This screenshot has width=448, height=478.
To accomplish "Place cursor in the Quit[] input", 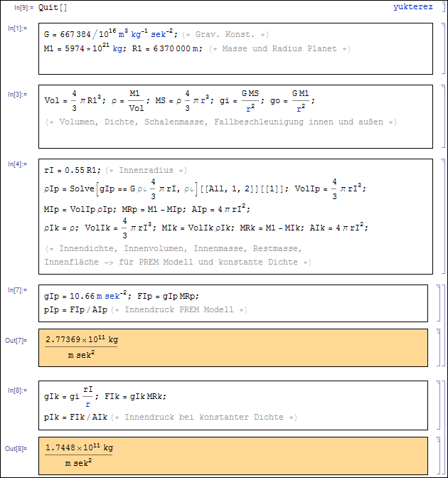I will tap(53, 8).
